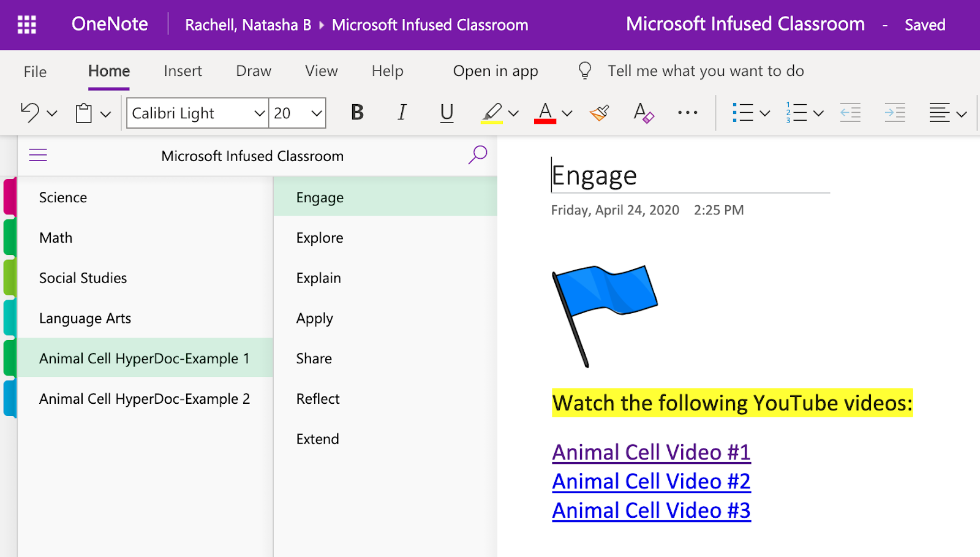Select Animal Cell HyperDoc-Example 2 section
The image size is (980, 557).
pos(145,399)
